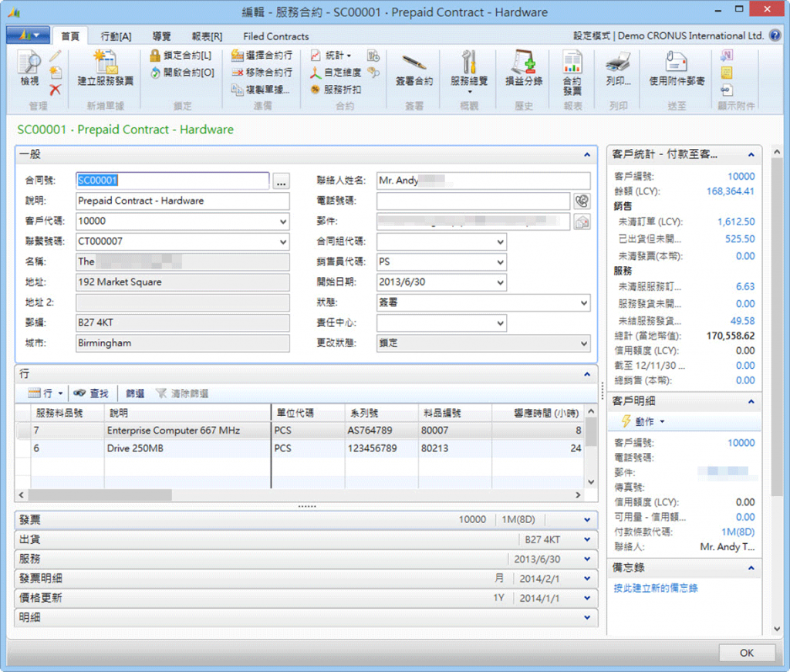This screenshot has width=790, height=672.
Task: Click 按此建立新的備忘錄 link
Action: (x=656, y=589)
